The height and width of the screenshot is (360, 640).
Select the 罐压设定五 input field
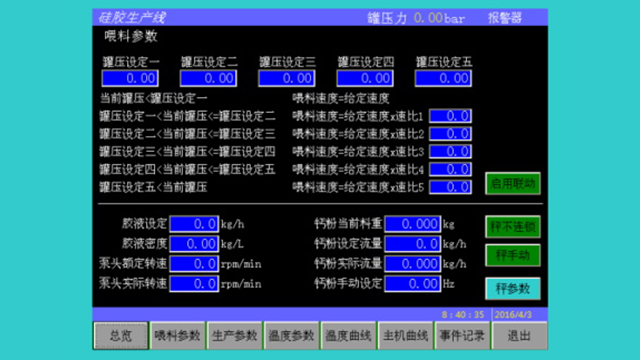443,78
